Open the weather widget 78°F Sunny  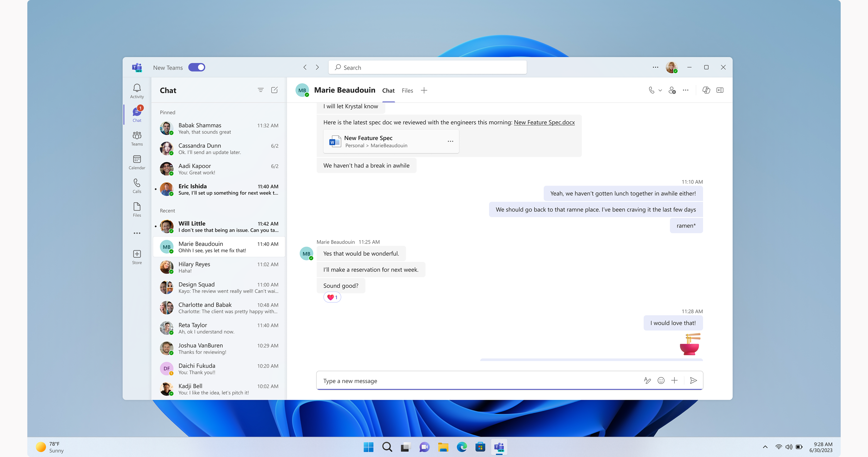coord(50,447)
